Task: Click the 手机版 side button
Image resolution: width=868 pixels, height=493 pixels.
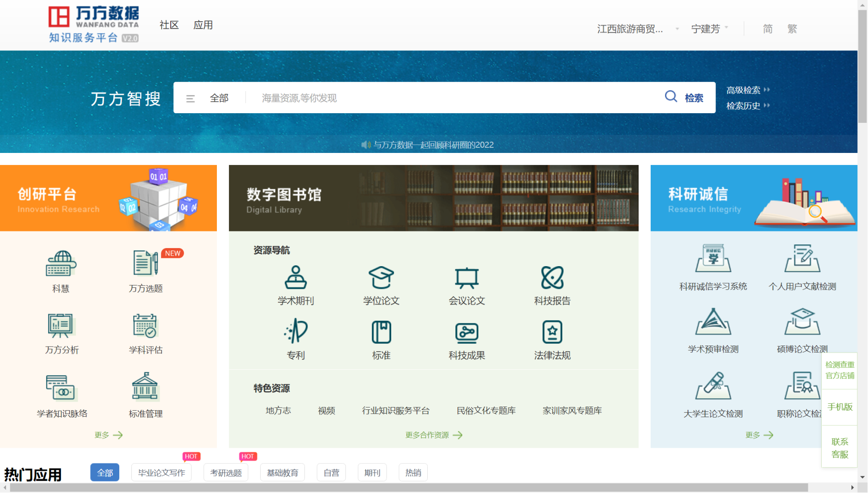Action: pos(839,407)
